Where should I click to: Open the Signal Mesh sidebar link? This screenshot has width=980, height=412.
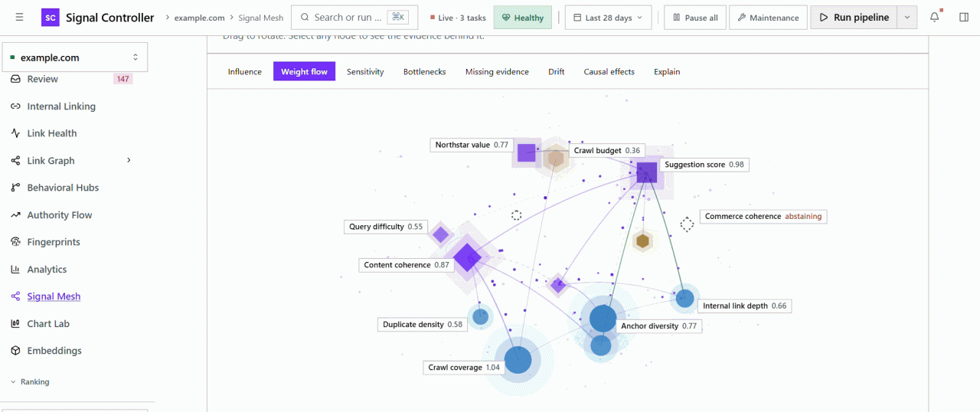pyautogui.click(x=54, y=296)
